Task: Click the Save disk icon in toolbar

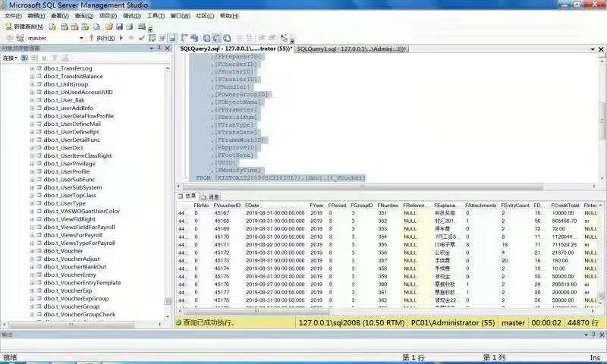Action: [119, 27]
